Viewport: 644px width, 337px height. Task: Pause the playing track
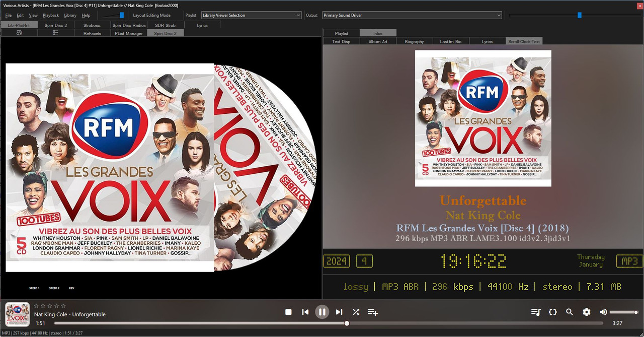pos(322,312)
